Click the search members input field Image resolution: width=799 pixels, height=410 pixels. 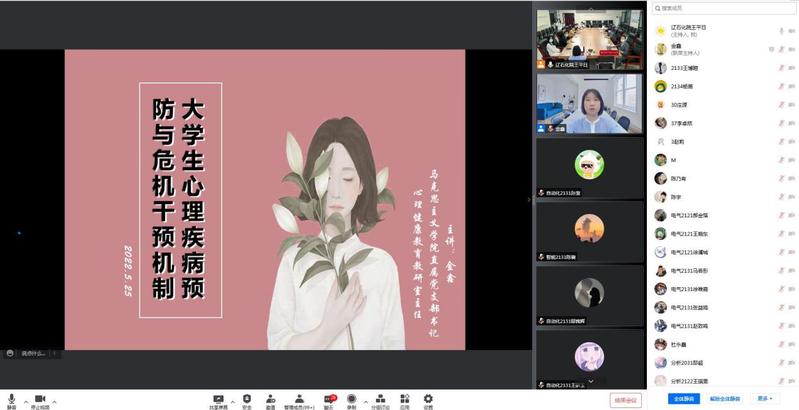point(724,8)
